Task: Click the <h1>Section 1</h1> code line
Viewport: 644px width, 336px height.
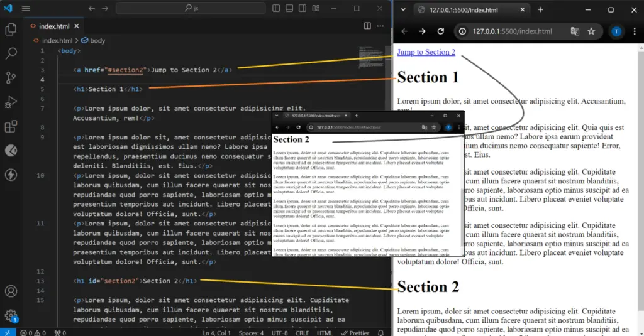Action: [108, 89]
